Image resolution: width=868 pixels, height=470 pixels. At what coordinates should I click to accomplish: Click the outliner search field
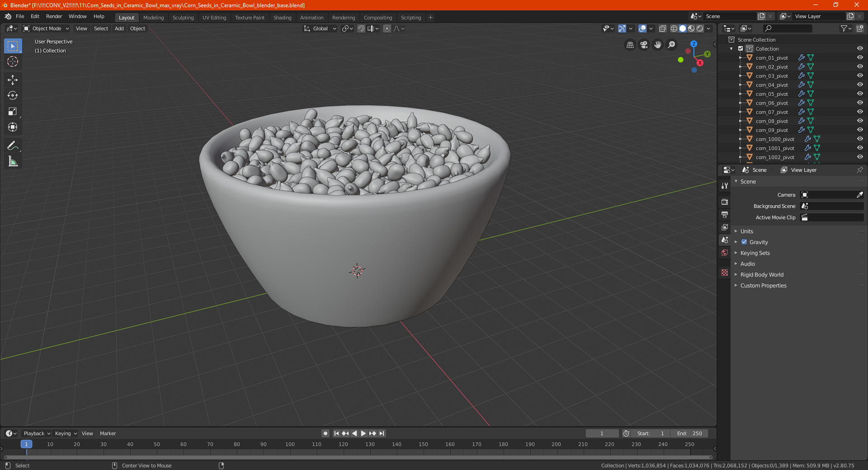pyautogui.click(x=787, y=28)
